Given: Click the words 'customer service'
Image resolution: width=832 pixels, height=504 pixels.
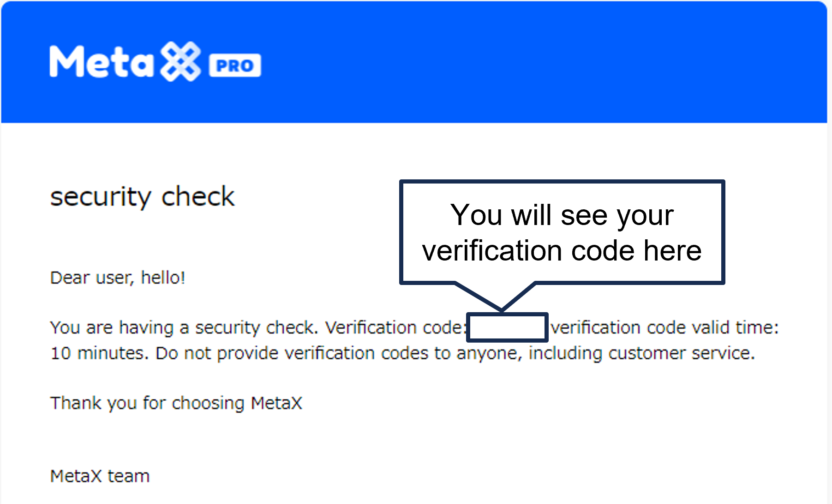Looking at the screenshot, I should tap(681, 353).
